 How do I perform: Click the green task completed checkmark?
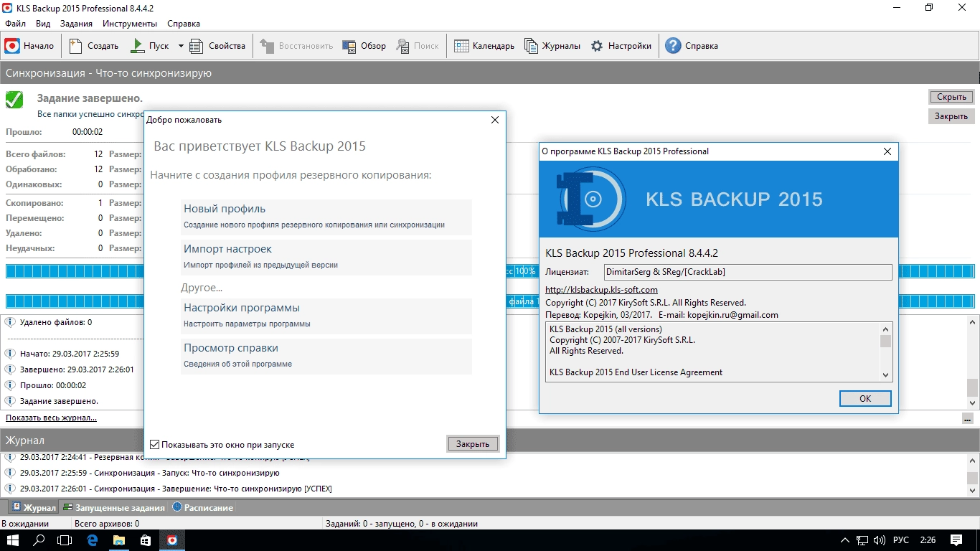coord(14,100)
